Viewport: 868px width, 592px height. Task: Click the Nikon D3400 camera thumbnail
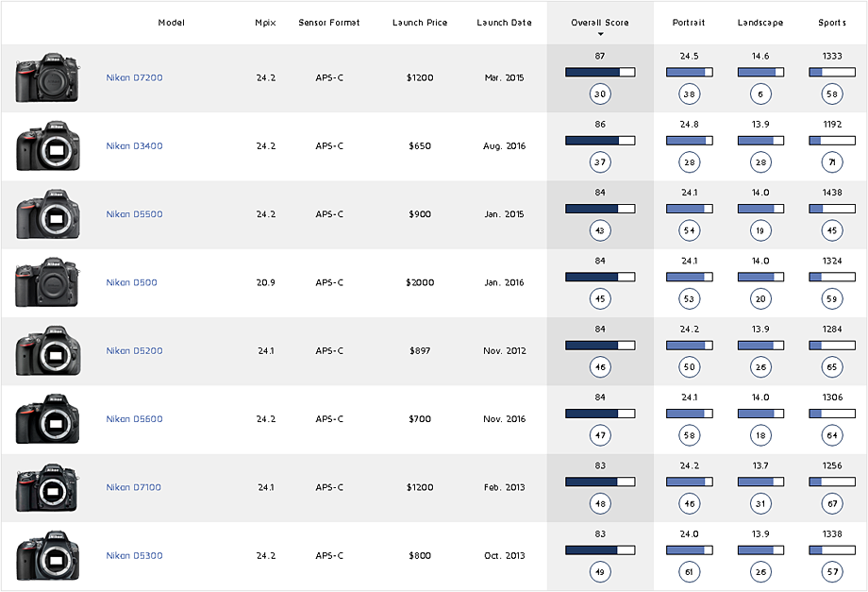click(x=47, y=146)
